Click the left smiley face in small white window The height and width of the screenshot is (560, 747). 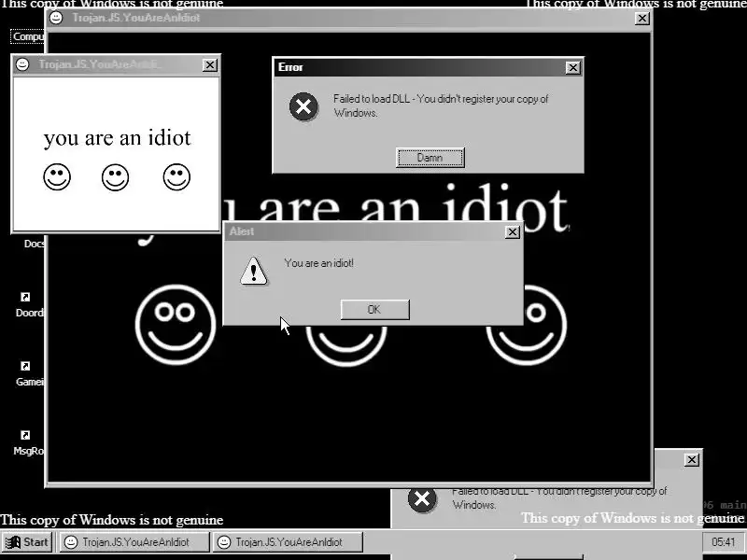click(x=57, y=177)
